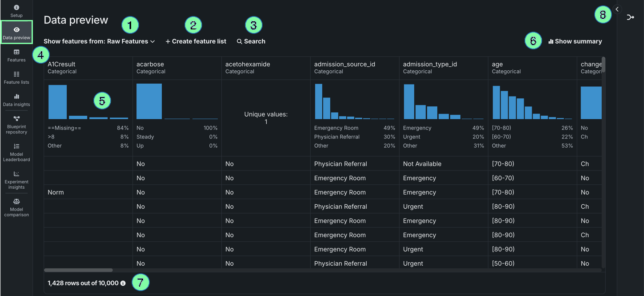Expand the Show features from dropdown
Viewport: 644px width, 296px height.
[x=99, y=41]
